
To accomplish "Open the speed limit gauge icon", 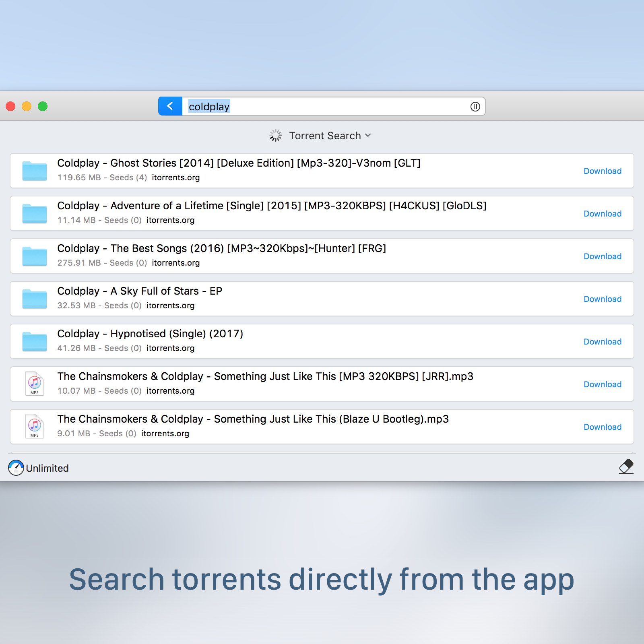I will coord(16,468).
